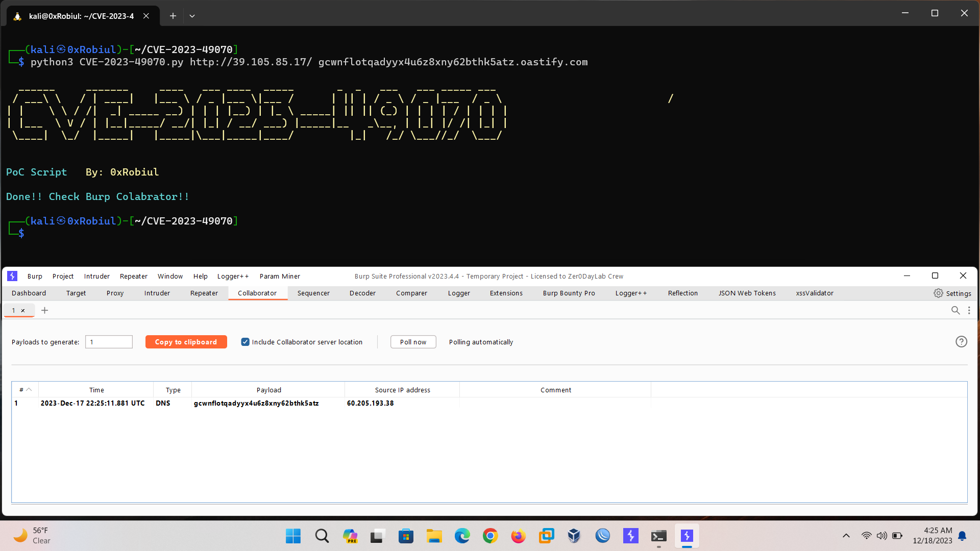Add a new Collaborator tab with plus

click(x=45, y=310)
